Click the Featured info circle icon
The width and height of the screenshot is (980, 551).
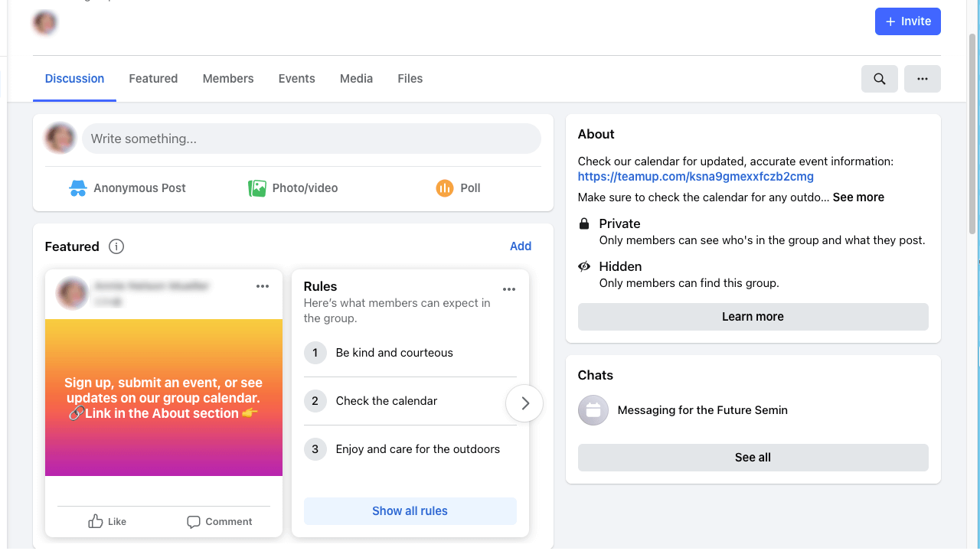(116, 246)
